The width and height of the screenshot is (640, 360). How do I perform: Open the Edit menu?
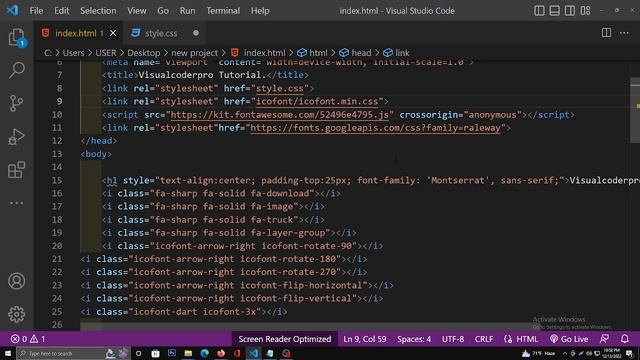coord(62,11)
